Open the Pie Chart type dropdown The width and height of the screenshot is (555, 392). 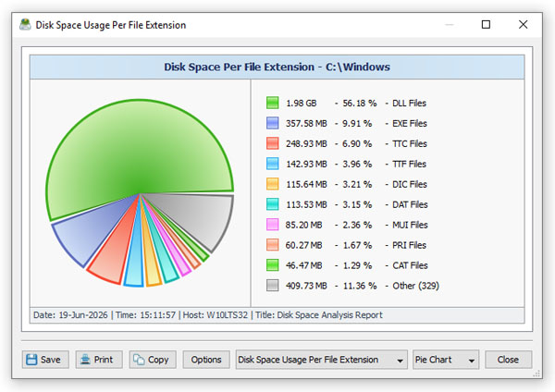click(446, 360)
